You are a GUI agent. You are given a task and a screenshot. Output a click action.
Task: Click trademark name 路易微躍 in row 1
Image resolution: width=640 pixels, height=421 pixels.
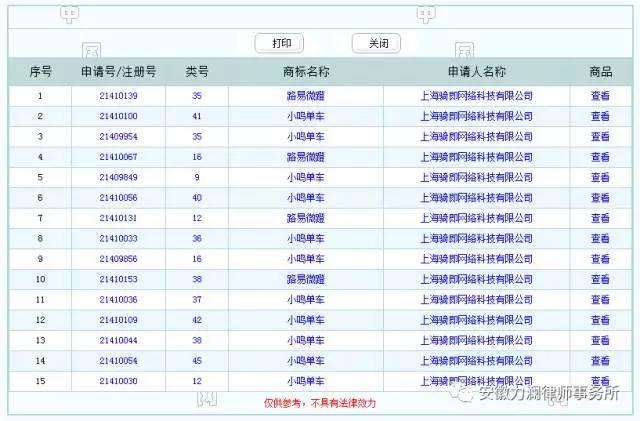(306, 96)
